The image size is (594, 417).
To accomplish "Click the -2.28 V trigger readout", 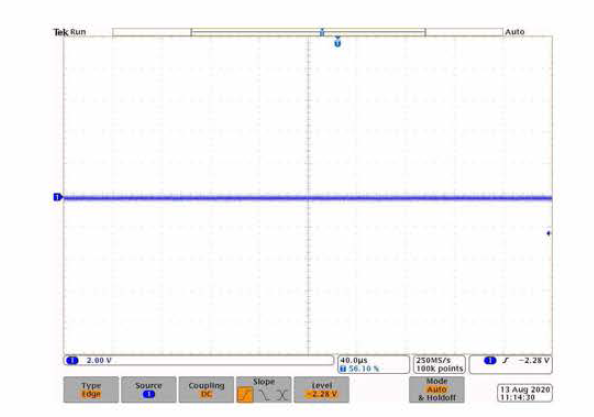I will (x=534, y=360).
